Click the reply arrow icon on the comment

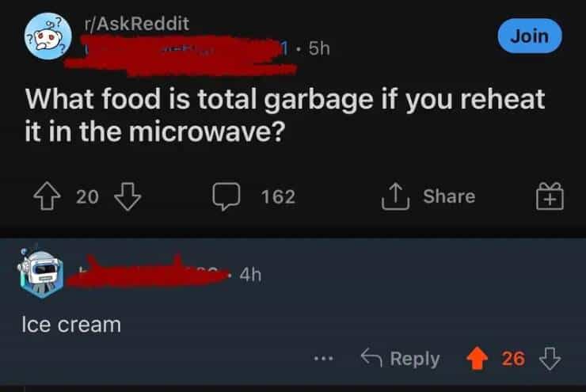coord(371,358)
